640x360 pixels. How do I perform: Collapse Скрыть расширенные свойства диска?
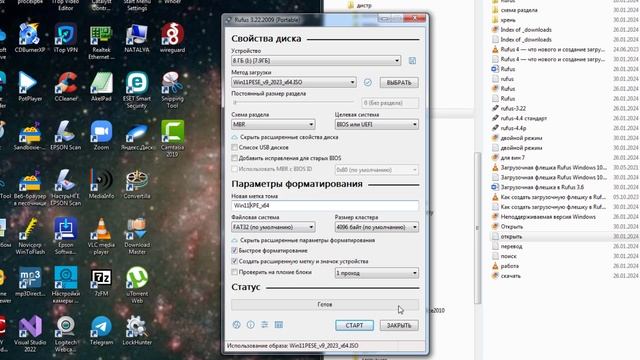coord(285,137)
